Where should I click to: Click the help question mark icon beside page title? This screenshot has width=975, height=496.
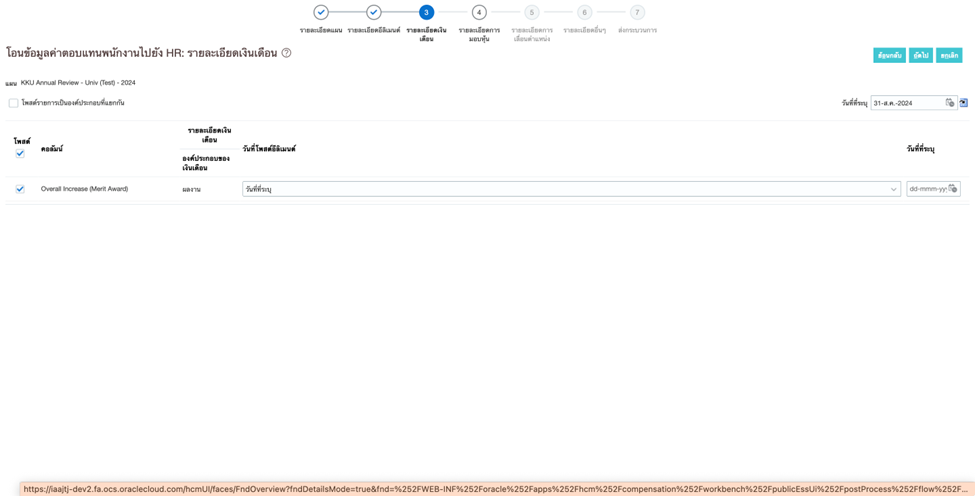pos(286,53)
